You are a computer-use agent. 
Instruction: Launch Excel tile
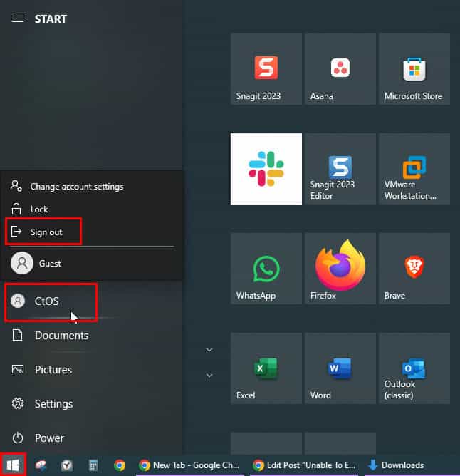click(266, 368)
